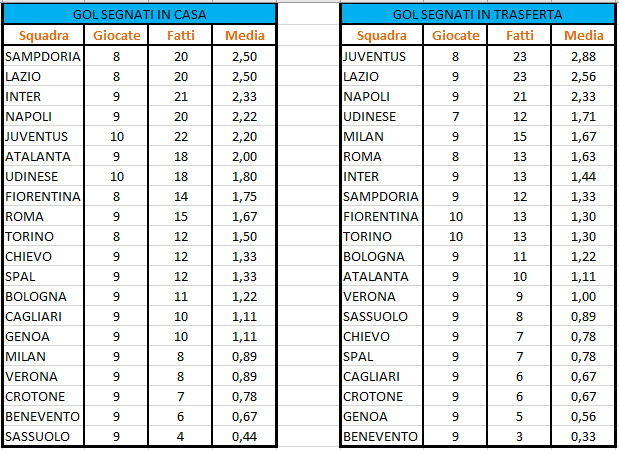Select the UDINESE cell in away table
619x450 pixels.
tap(382, 116)
